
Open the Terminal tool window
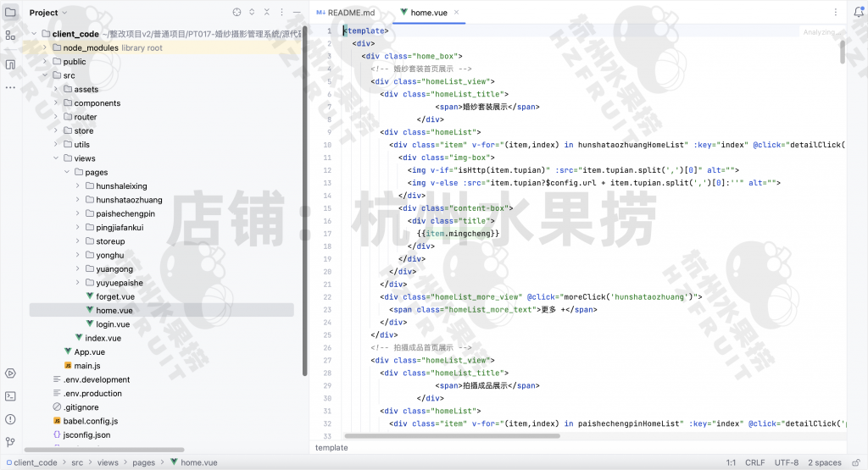click(10, 395)
